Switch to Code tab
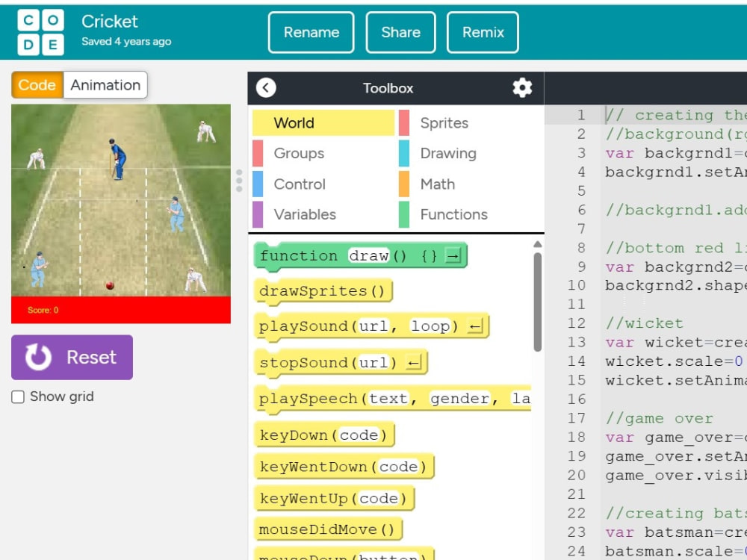This screenshot has height=560, width=747. coord(37,85)
